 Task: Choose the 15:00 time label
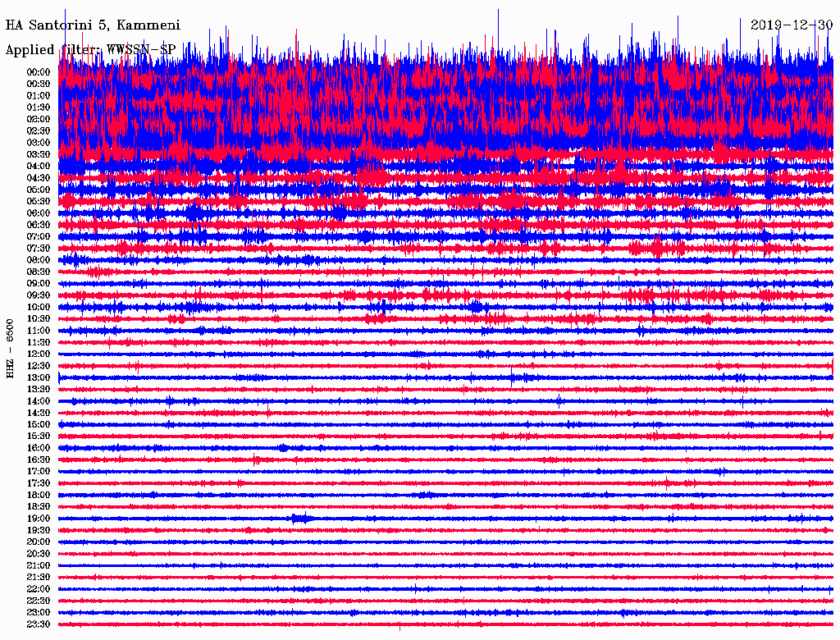(39, 424)
